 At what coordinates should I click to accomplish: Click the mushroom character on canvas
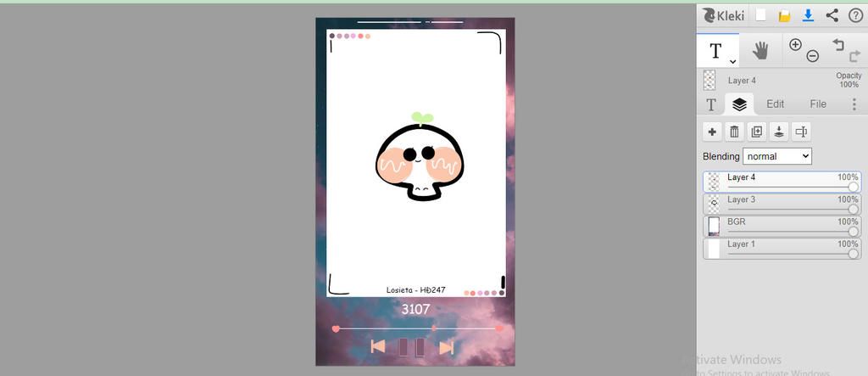pos(419,158)
